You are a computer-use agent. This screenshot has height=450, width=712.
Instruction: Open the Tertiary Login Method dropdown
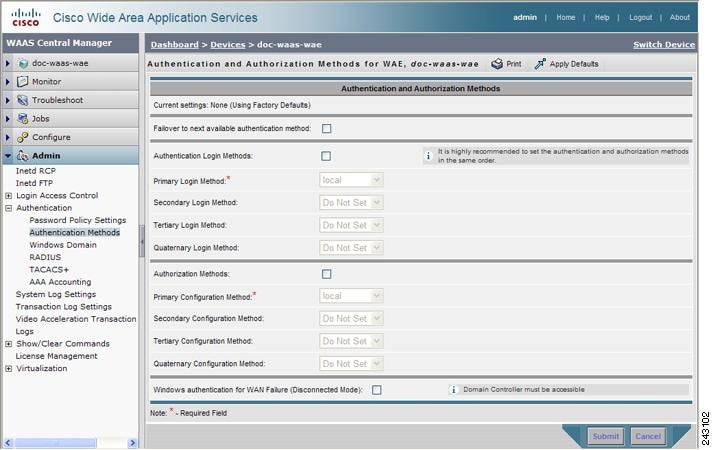(x=351, y=225)
